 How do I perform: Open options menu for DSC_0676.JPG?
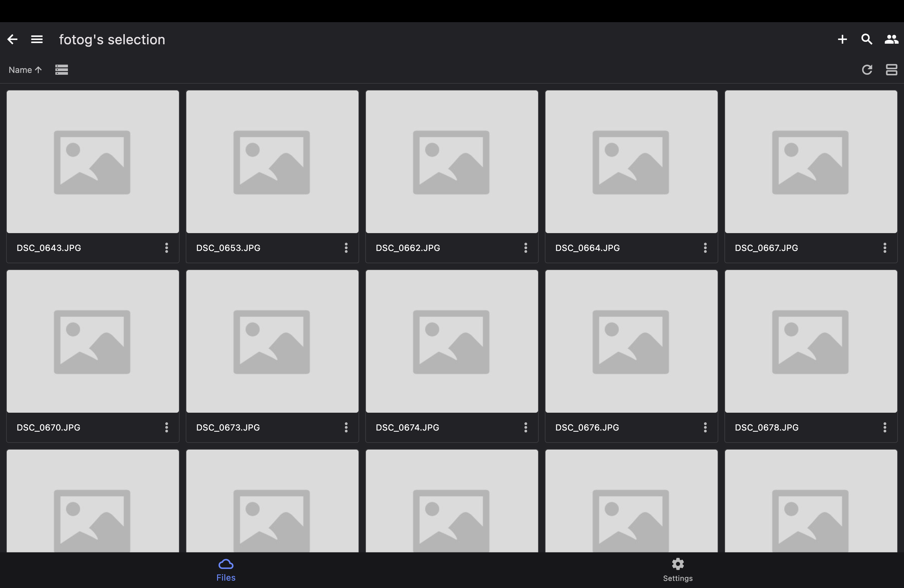click(705, 427)
